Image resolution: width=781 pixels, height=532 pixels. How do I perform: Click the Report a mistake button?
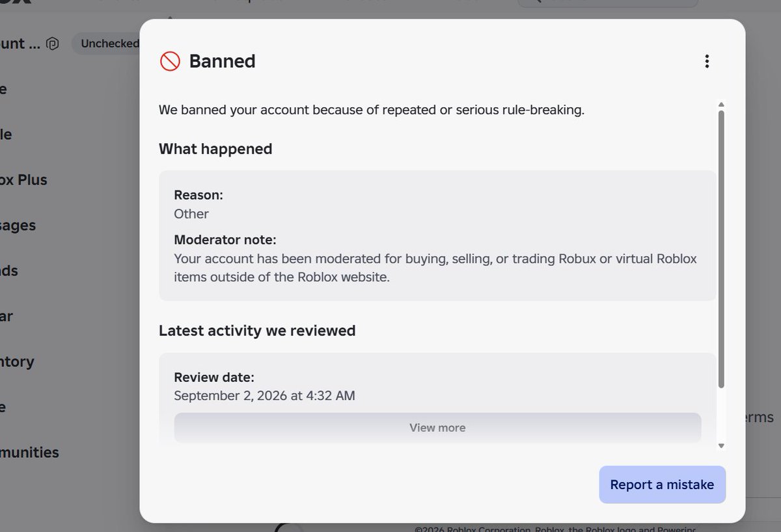click(x=662, y=485)
